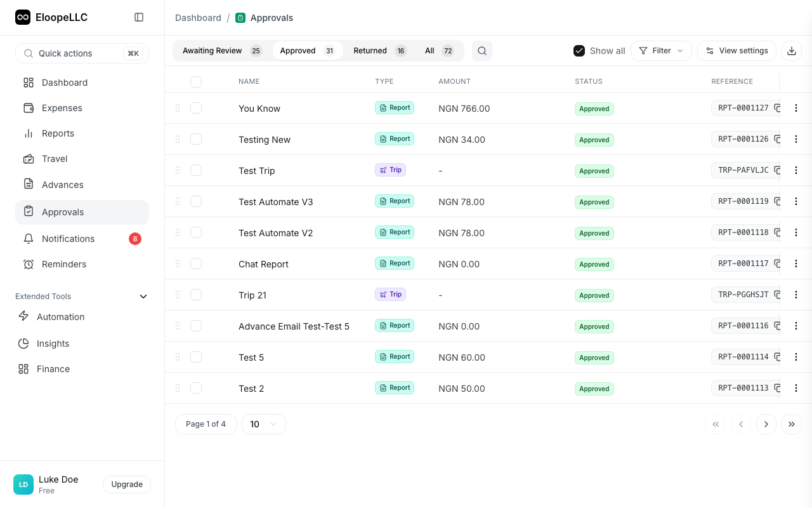Click the Quick actions search field

[x=82, y=53]
